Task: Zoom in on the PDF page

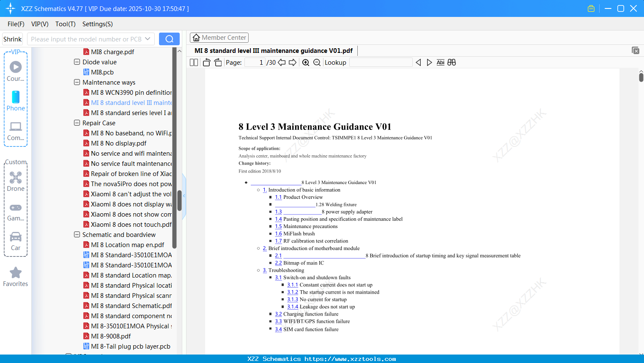Action: coord(305,62)
